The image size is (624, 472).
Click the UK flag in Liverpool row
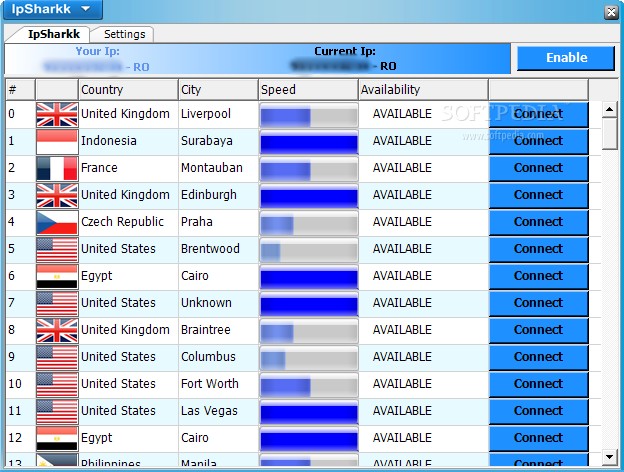pyautogui.click(x=57, y=114)
